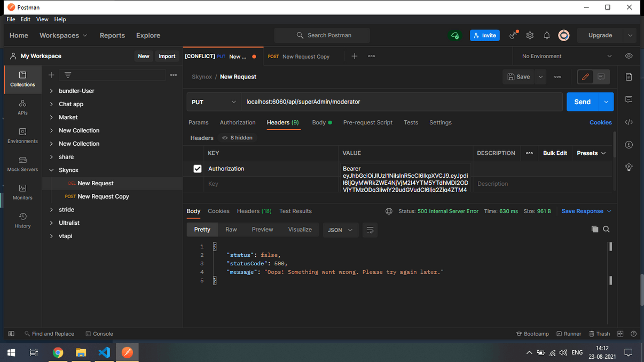Search the response with magnifier icon

coord(606,229)
